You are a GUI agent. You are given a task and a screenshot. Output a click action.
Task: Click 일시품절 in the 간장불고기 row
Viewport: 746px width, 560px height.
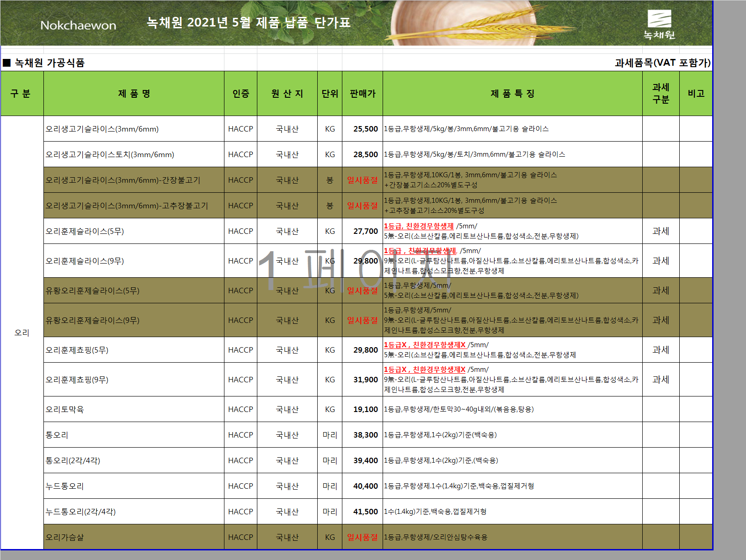click(x=362, y=180)
